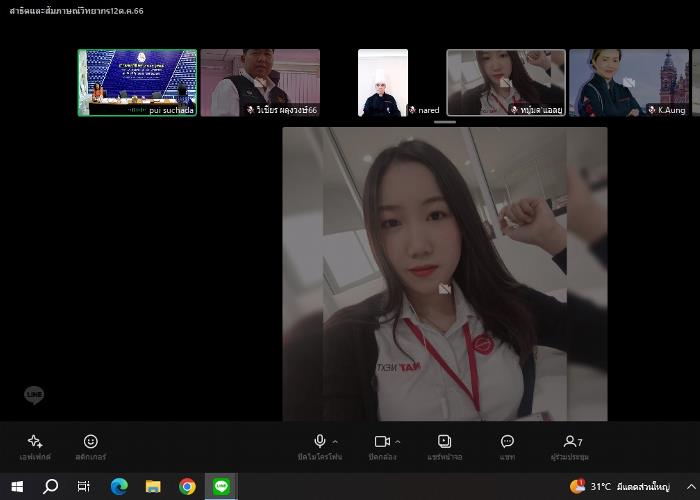Screen dimensions: 700x500
Task: Click the LINE logo watermark
Action: click(x=34, y=395)
